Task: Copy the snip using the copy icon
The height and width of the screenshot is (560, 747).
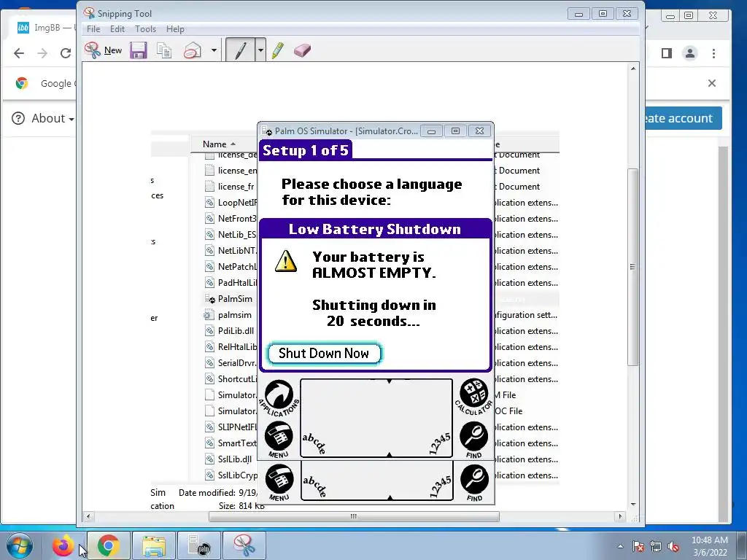Action: pos(164,50)
